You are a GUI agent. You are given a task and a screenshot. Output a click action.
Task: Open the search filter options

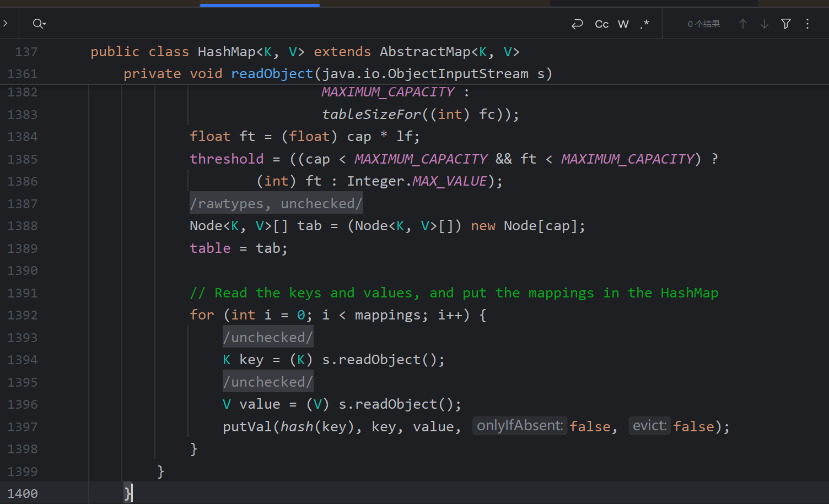tap(786, 24)
